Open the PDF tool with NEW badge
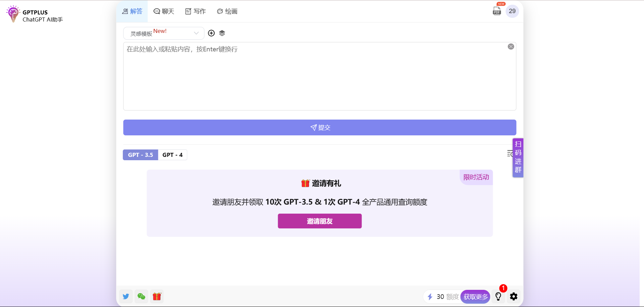The image size is (644, 307). (x=497, y=11)
